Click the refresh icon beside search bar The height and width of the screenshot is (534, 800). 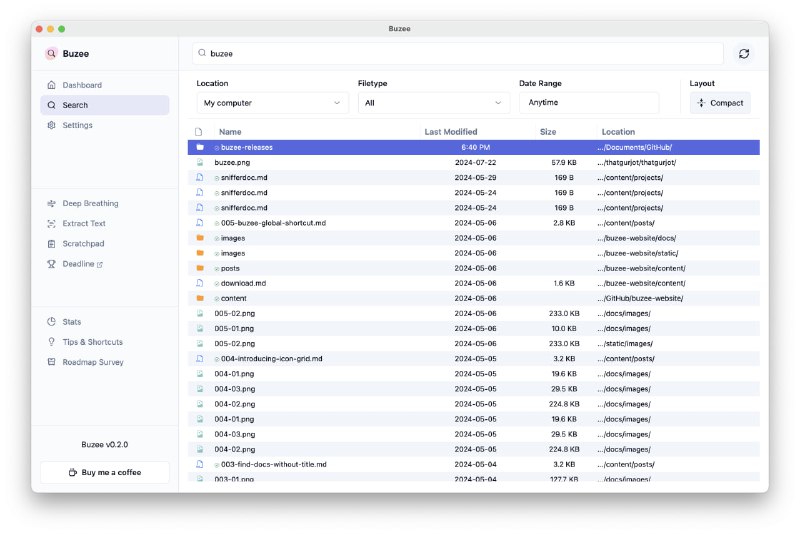pyautogui.click(x=743, y=54)
